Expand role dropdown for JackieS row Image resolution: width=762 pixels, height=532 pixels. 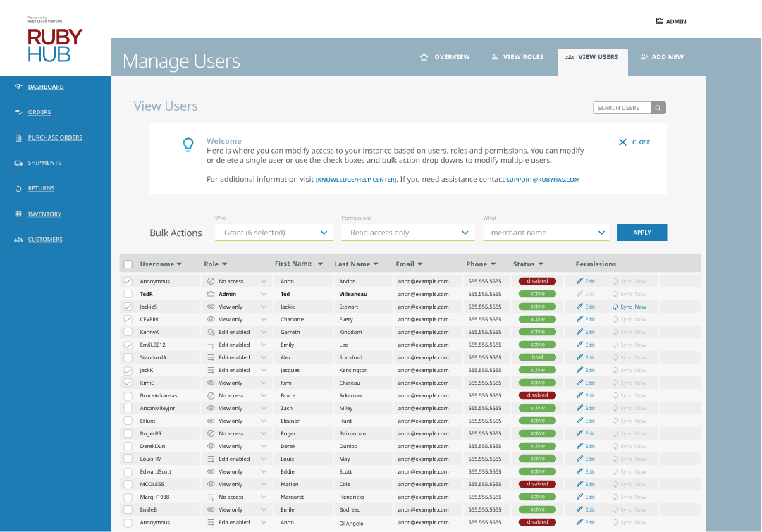[x=264, y=307]
